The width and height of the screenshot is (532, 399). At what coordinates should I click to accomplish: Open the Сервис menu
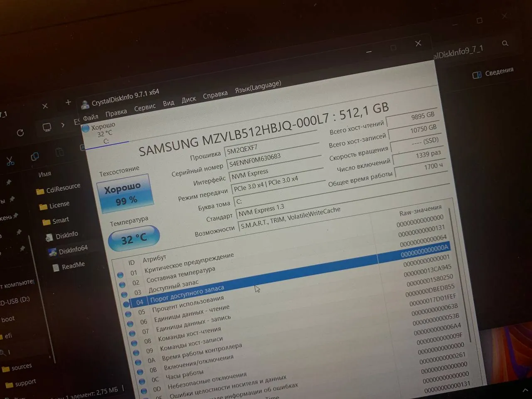coord(145,108)
